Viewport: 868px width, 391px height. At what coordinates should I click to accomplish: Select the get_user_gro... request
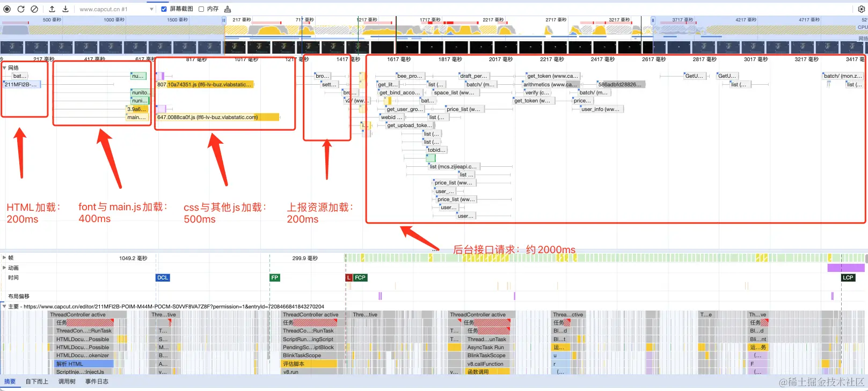coord(405,109)
